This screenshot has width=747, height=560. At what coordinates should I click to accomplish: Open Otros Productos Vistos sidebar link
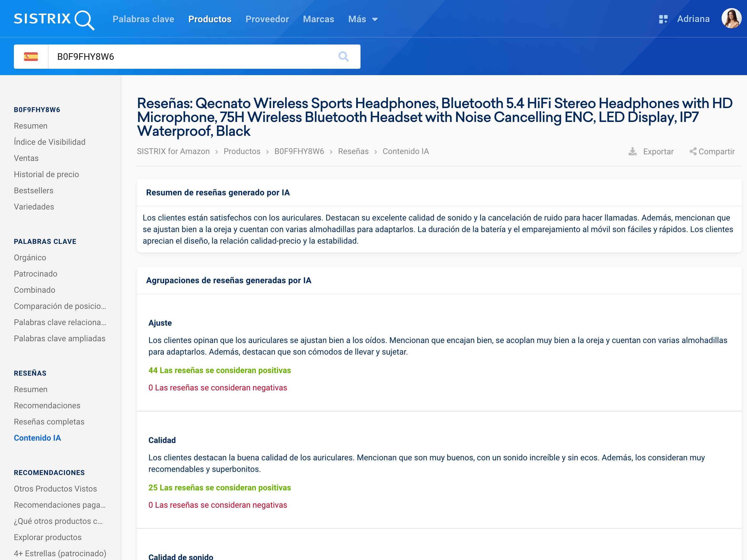pyautogui.click(x=55, y=489)
